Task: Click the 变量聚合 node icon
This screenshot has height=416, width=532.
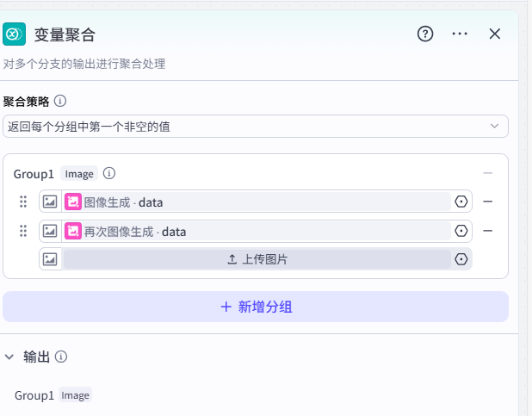Action: point(15,34)
